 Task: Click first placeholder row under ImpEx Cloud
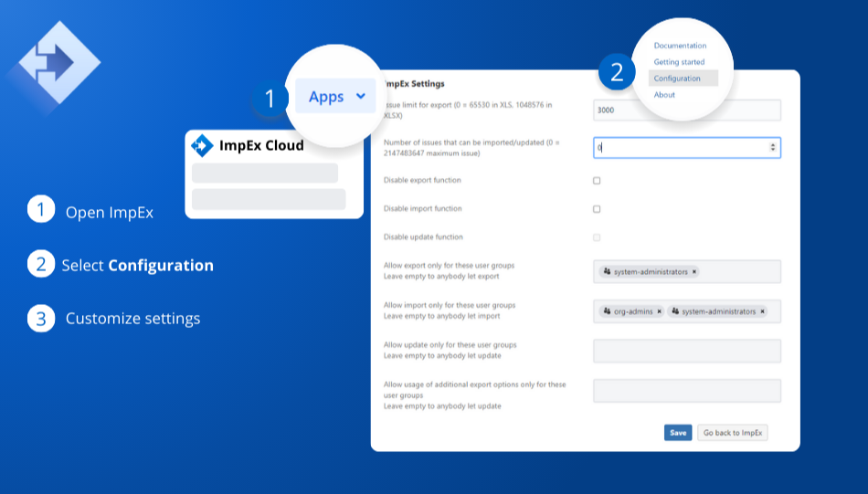[x=265, y=173]
